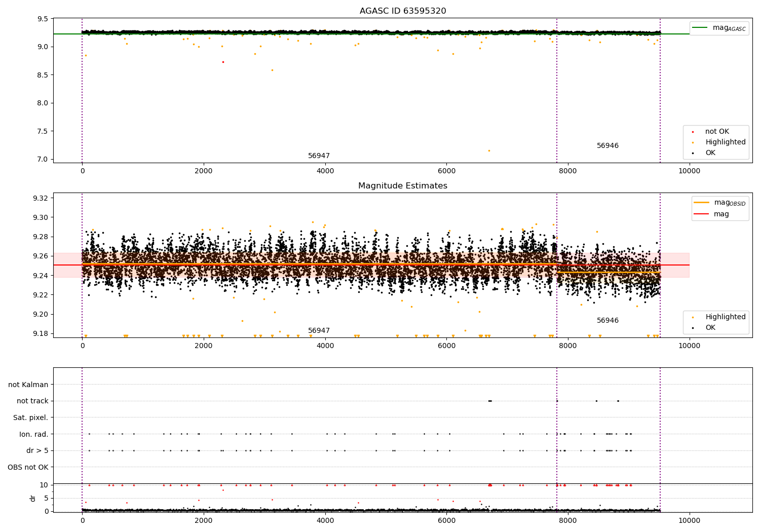Click the 'OBS not OK' row label
760x532 pixels.
tap(28, 467)
